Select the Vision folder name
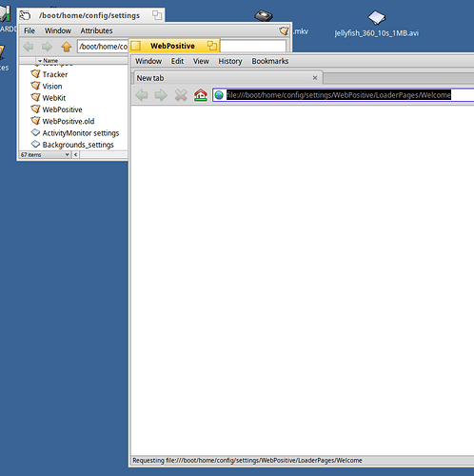The height and width of the screenshot is (476, 474). (52, 86)
